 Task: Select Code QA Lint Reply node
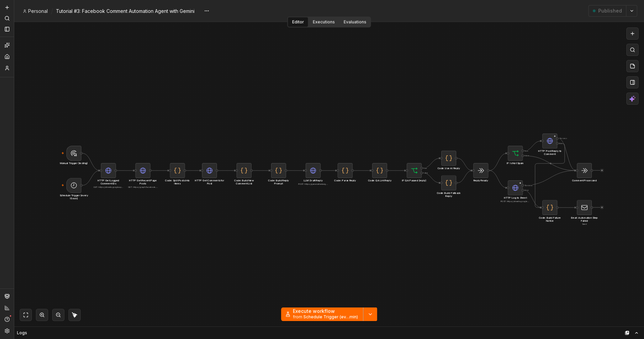coord(380,171)
